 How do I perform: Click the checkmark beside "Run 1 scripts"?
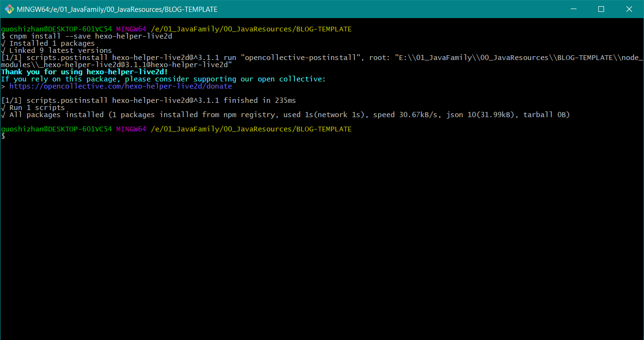click(x=3, y=108)
